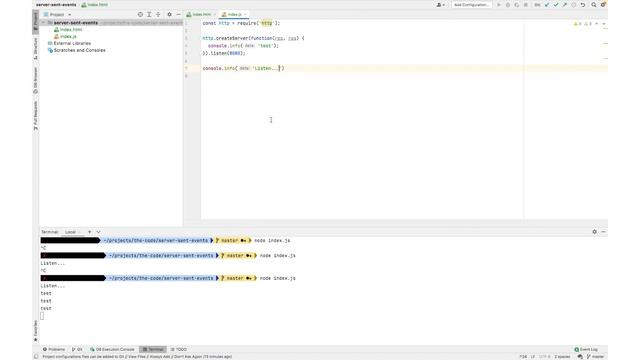Toggle the Structure tool window stripe button
This screenshot has width=640, height=360.
36,49
